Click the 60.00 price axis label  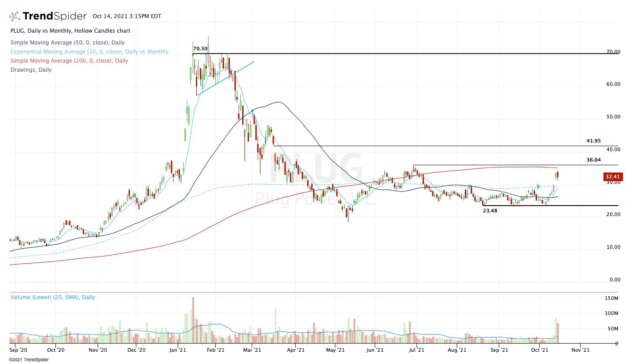tap(613, 84)
